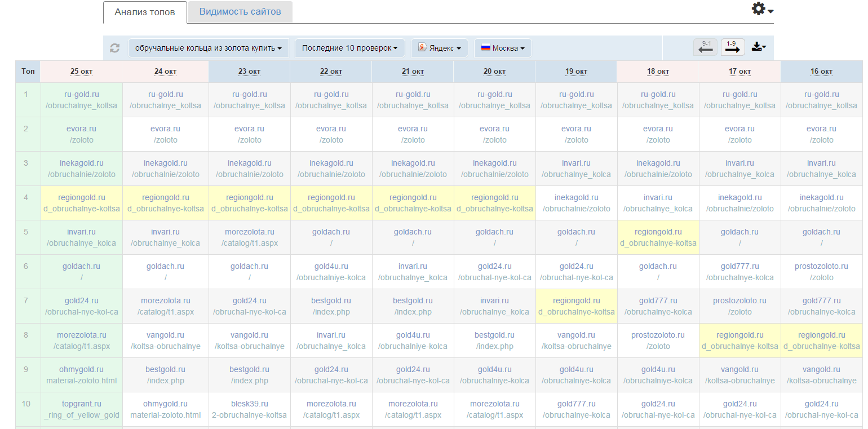Click topgrant.ru in position 10
The image size is (868, 429).
[x=82, y=404]
